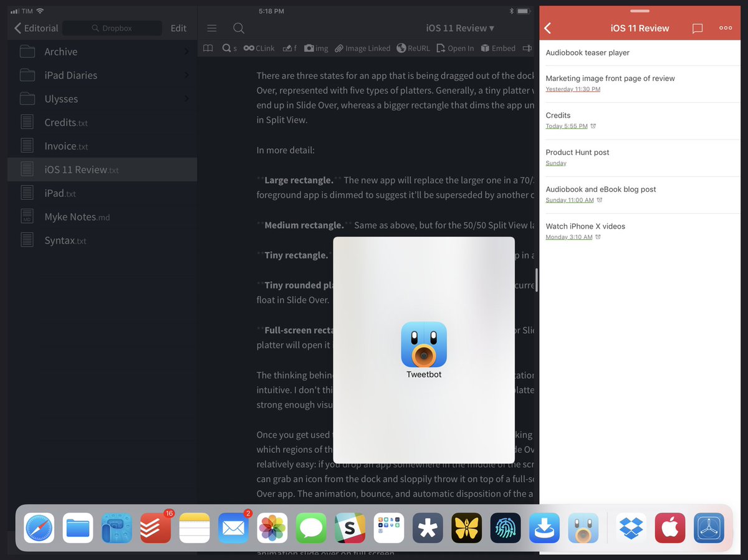Open the blue download-tray app in dock
Image resolution: width=748 pixels, height=560 pixels.
(x=544, y=528)
